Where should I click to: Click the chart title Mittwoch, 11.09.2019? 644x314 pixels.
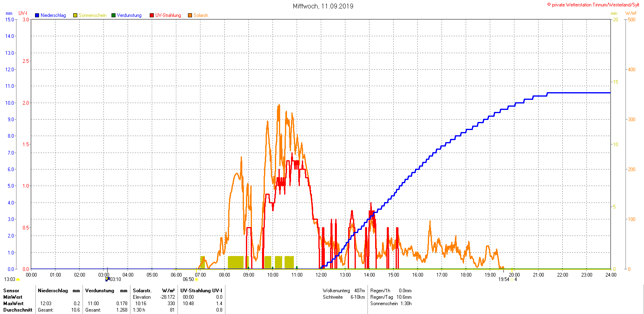(323, 6)
